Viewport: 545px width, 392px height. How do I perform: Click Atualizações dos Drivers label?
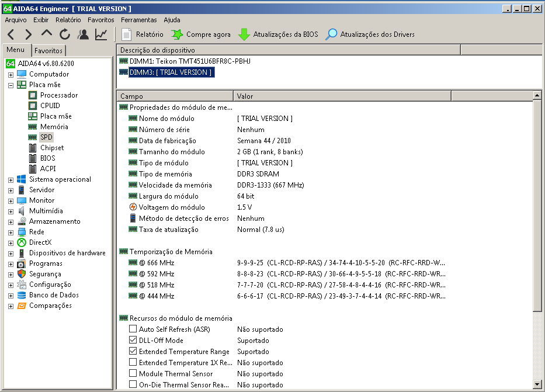click(377, 34)
